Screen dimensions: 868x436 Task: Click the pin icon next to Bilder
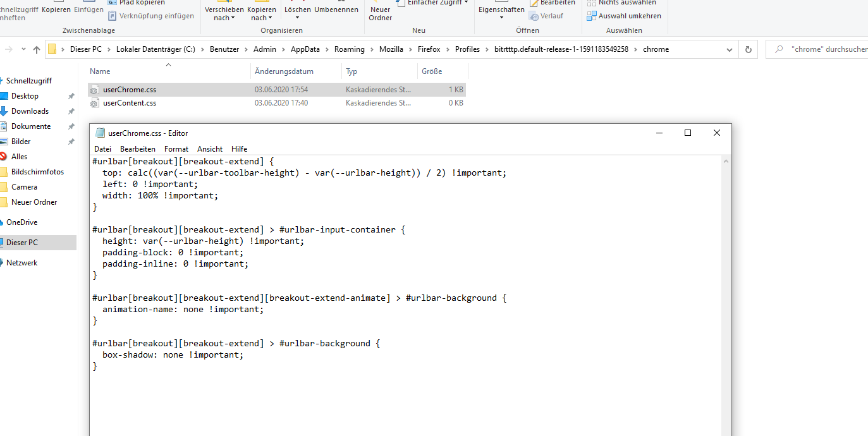pyautogui.click(x=71, y=142)
